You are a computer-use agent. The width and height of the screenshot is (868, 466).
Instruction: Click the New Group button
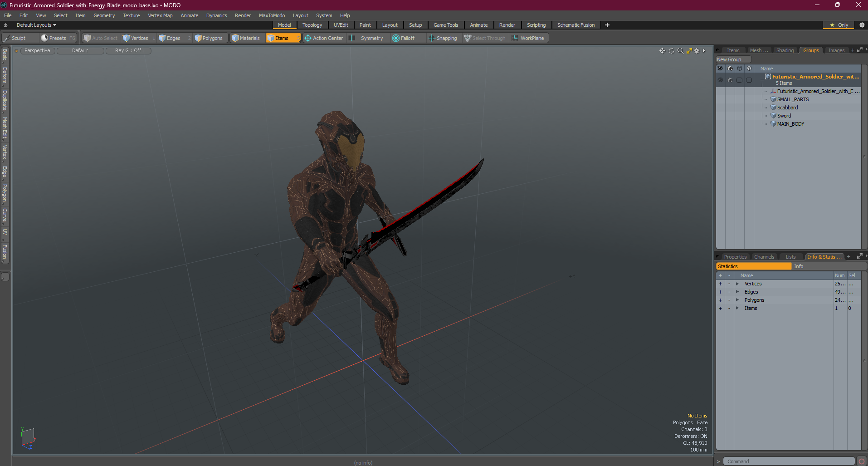pyautogui.click(x=733, y=59)
